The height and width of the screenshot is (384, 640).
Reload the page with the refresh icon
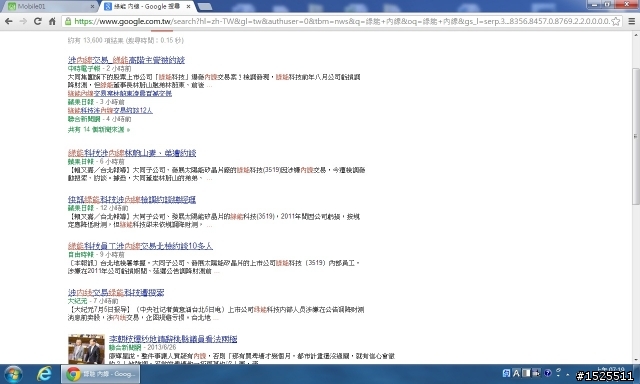[x=38, y=22]
